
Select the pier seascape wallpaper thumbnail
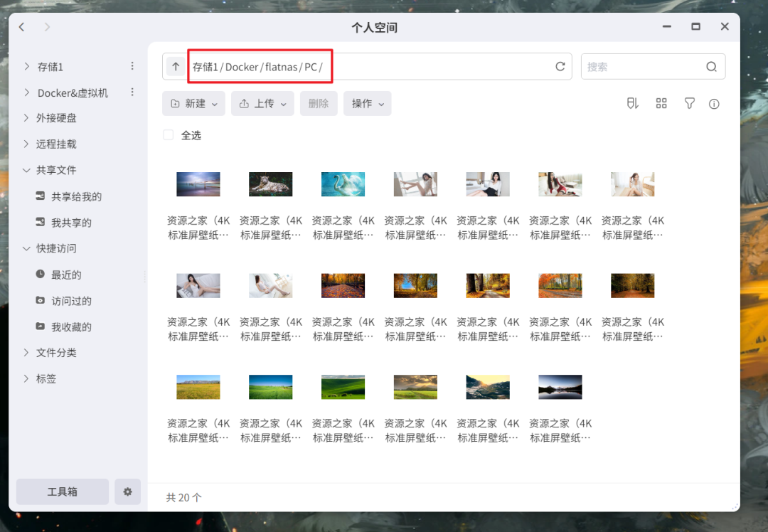point(198,184)
